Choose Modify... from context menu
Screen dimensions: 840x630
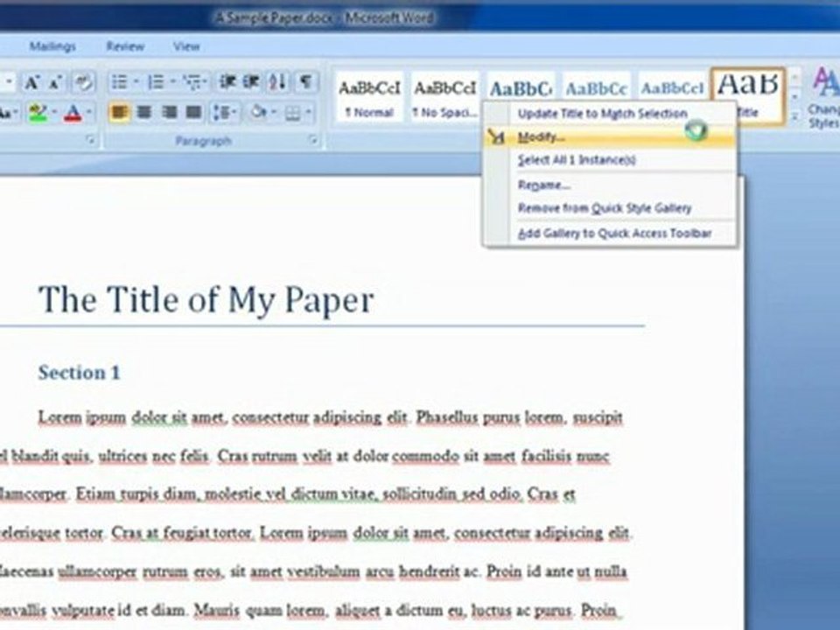[x=610, y=137]
